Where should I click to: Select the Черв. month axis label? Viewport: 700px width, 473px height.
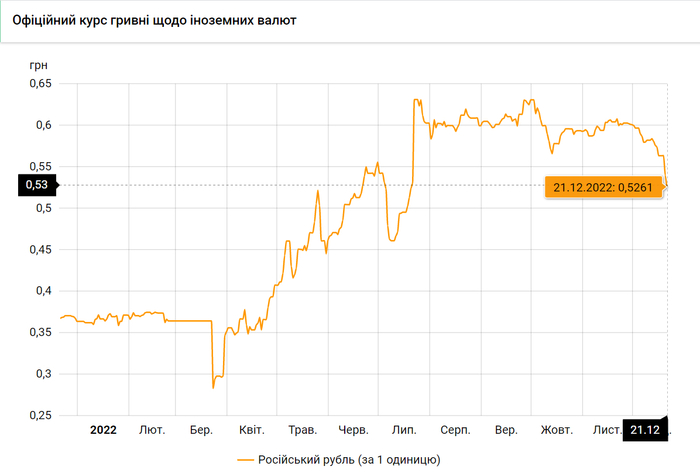[354, 430]
